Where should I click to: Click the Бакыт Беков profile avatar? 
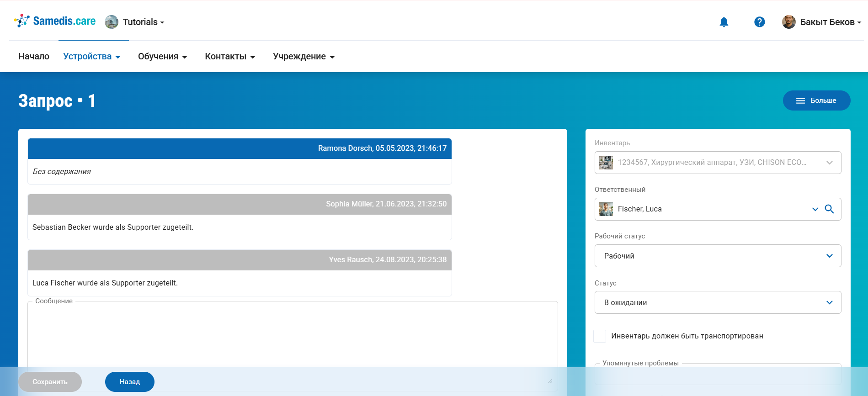(788, 22)
